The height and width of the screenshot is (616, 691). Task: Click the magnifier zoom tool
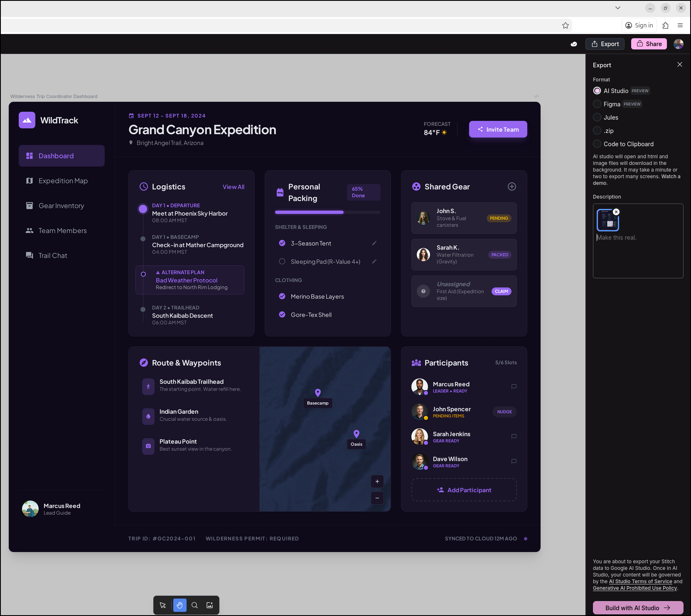click(194, 605)
